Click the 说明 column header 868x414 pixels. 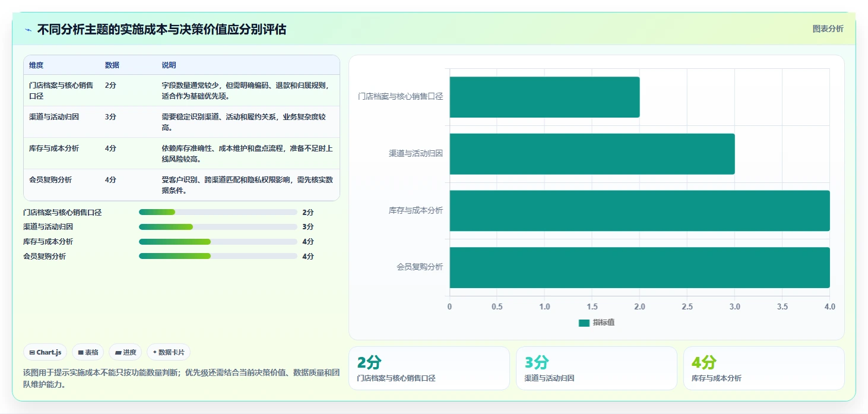[169, 65]
